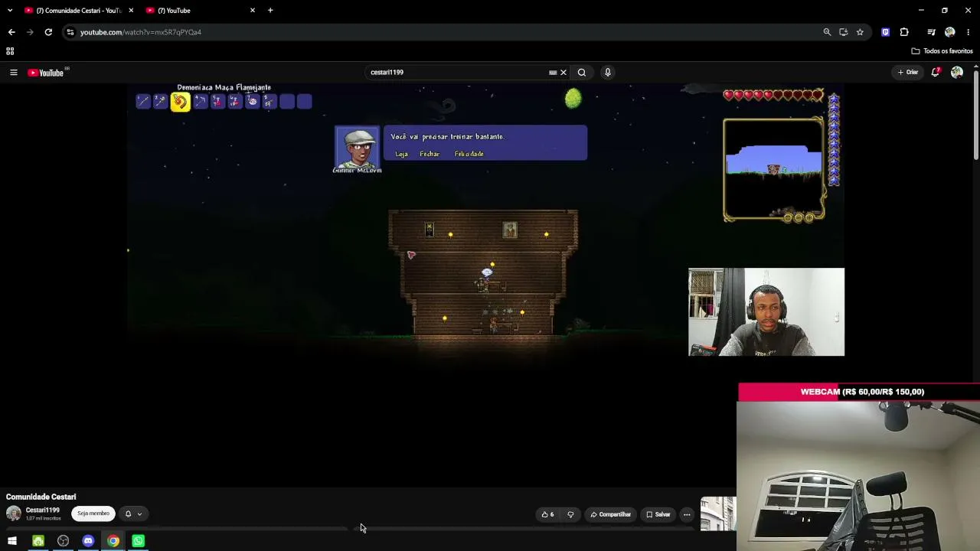This screenshot has width=980, height=551.
Task: Switch to the Comunidade Cestari tab
Action: pyautogui.click(x=73, y=11)
